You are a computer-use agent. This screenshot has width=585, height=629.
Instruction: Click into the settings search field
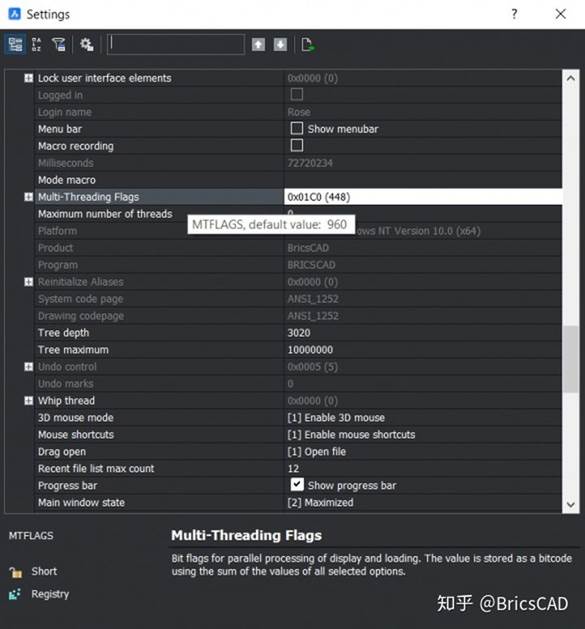coord(176,44)
